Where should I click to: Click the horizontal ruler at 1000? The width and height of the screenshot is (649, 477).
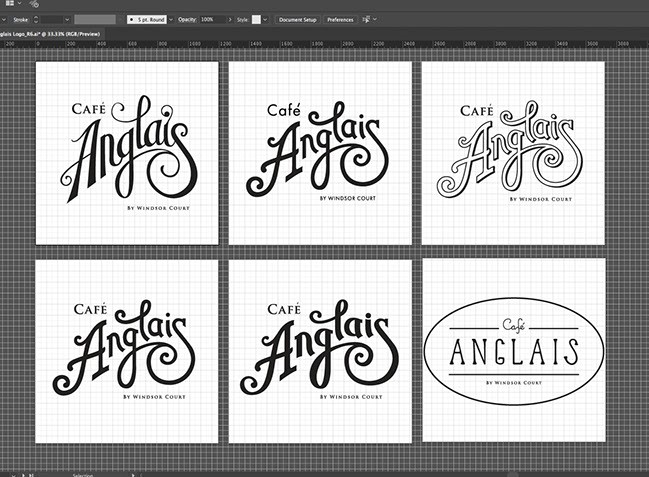pyautogui.click(x=195, y=43)
